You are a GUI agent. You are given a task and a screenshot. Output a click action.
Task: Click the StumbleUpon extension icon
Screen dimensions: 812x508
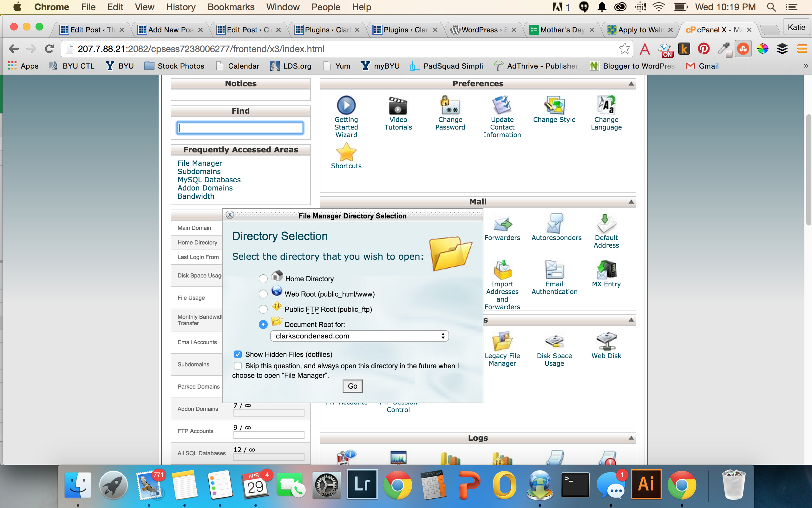coord(743,49)
